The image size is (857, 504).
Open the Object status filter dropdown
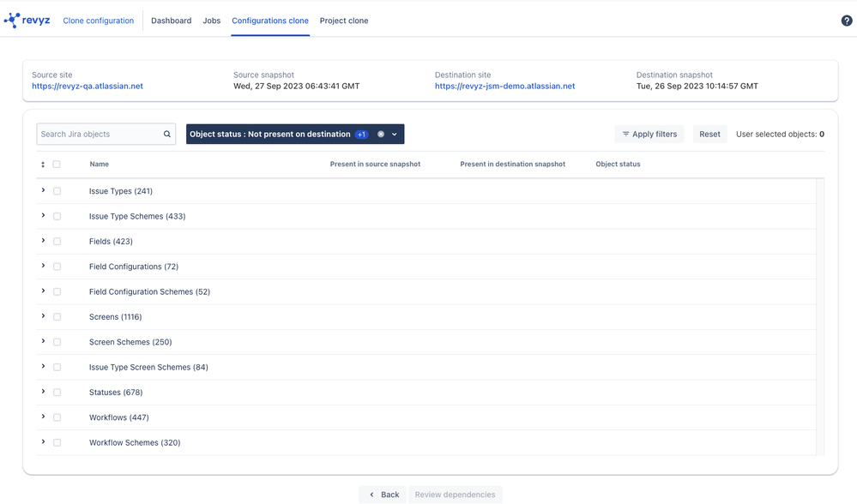[x=394, y=135]
